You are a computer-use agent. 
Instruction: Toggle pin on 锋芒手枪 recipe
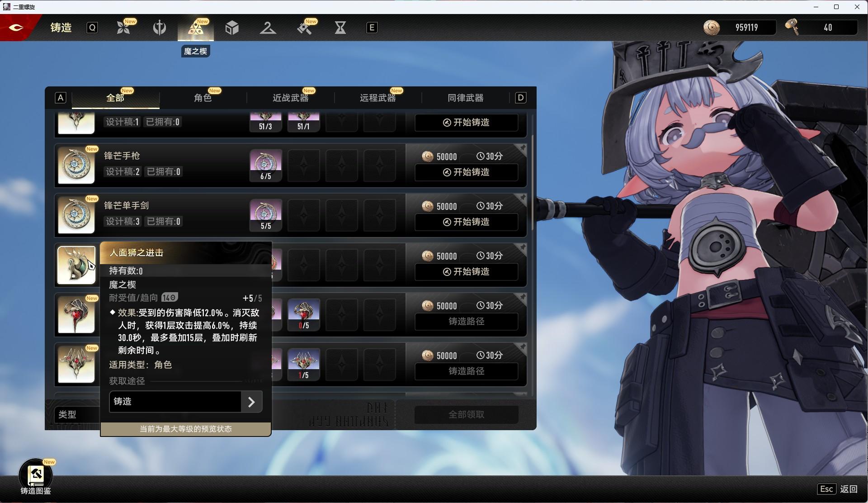click(522, 148)
